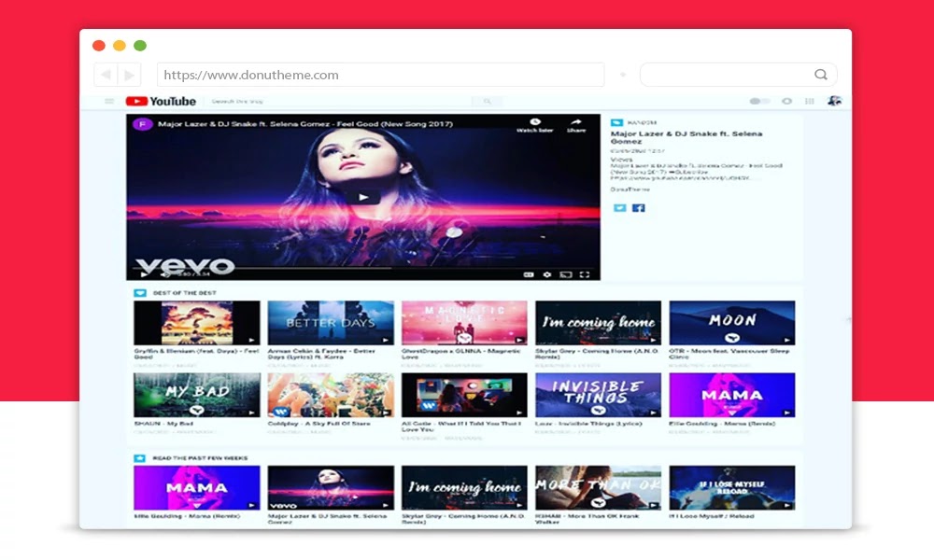
Task: Click the OTR - Moon feat. Vancouver title link
Action: pos(729,354)
